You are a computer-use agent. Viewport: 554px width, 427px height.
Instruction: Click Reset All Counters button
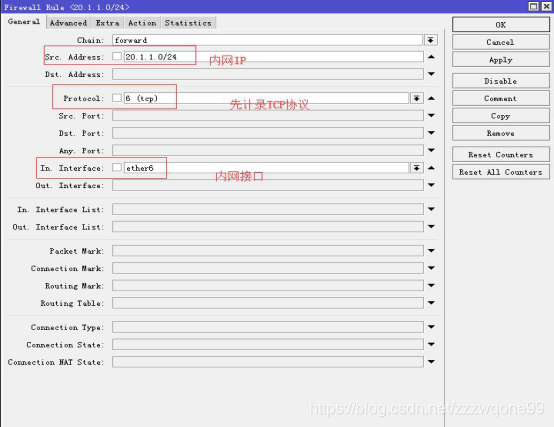[x=501, y=172]
